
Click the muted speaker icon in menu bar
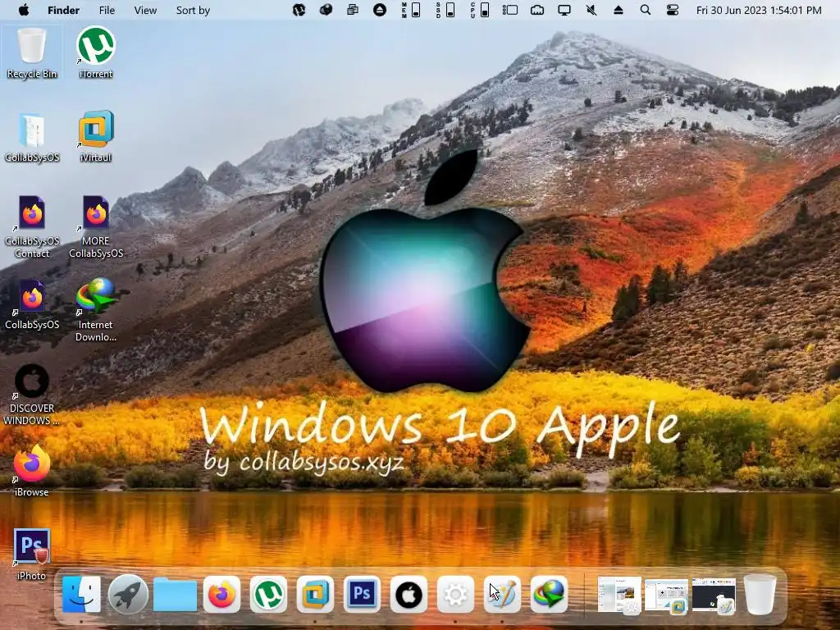pyautogui.click(x=591, y=10)
